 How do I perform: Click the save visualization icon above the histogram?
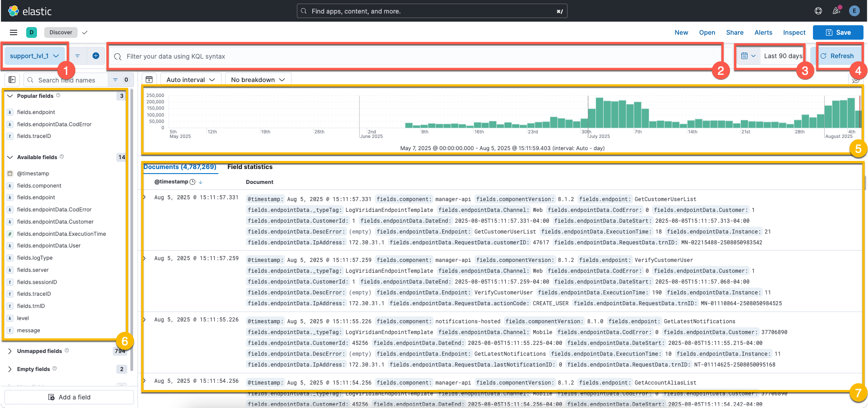(149, 79)
